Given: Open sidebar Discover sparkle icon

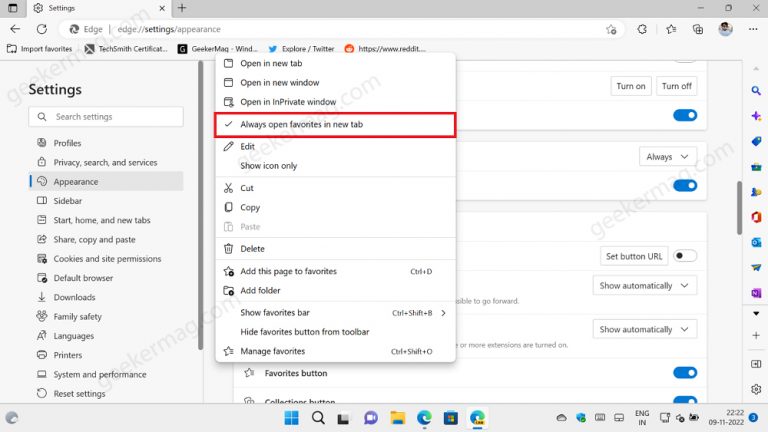Looking at the screenshot, I should tap(756, 116).
